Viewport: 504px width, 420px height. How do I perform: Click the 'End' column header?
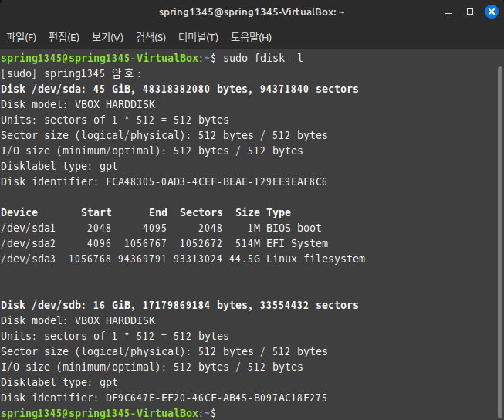157,212
